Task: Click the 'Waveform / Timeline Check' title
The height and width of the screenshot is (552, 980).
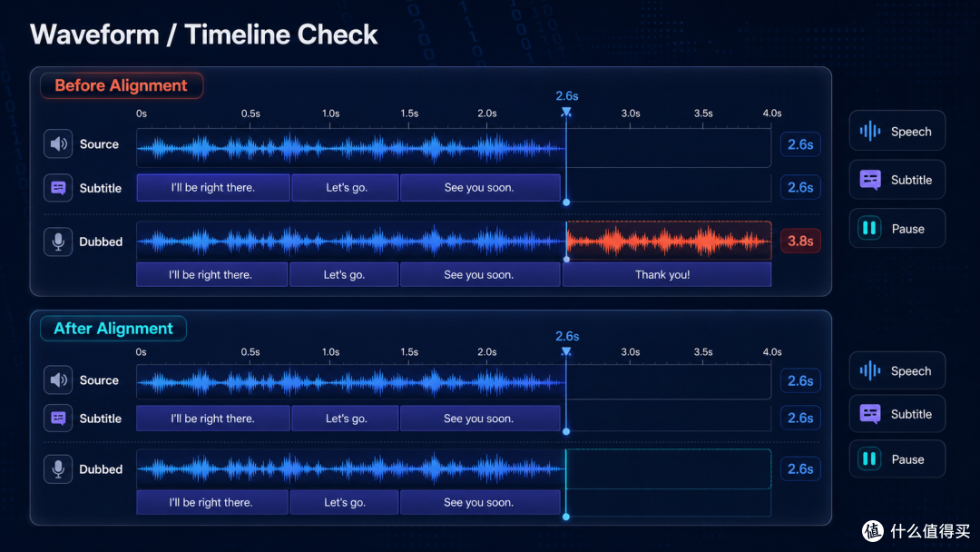Action: (x=204, y=34)
